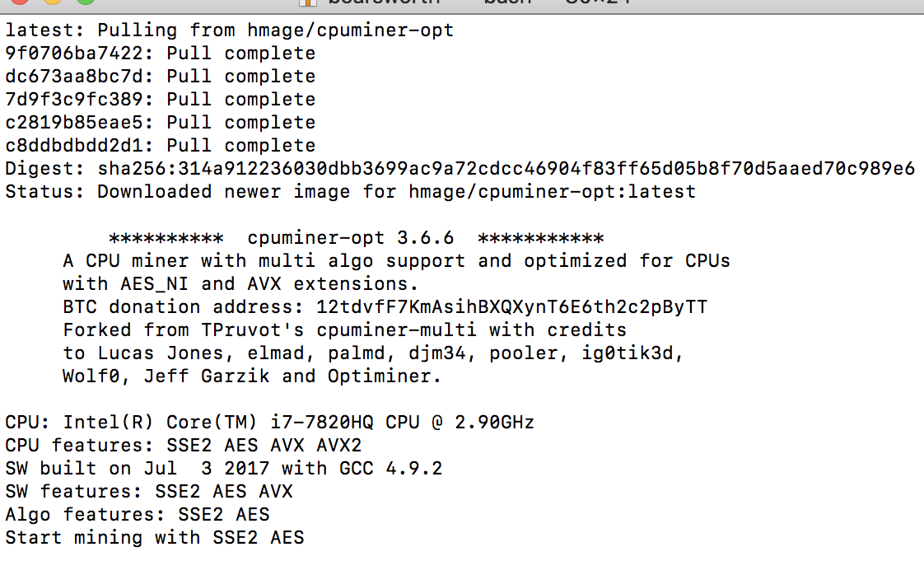924x575 pixels.
Task: Click the BTC donation address string
Action: click(511, 307)
